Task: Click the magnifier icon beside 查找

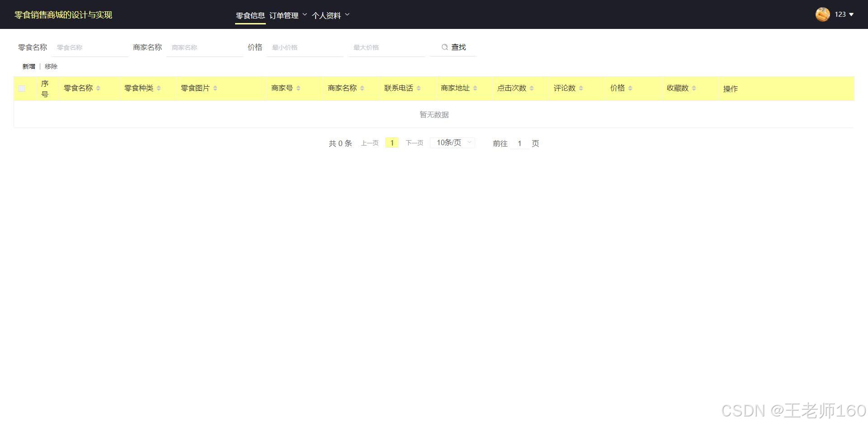Action: point(445,47)
